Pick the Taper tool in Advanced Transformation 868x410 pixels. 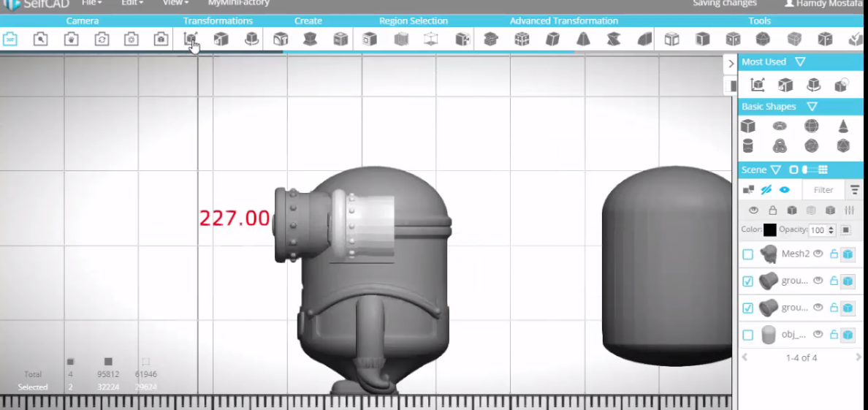pyautogui.click(x=583, y=39)
